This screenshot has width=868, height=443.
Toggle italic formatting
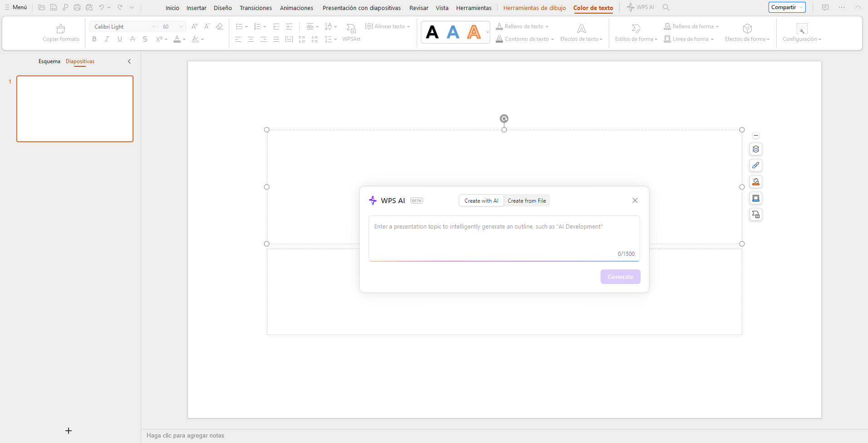(x=107, y=39)
